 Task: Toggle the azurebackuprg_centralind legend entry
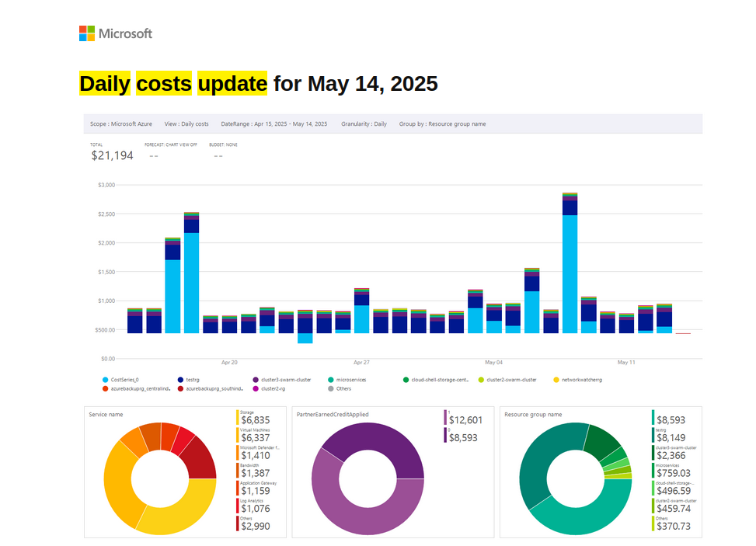point(137,388)
